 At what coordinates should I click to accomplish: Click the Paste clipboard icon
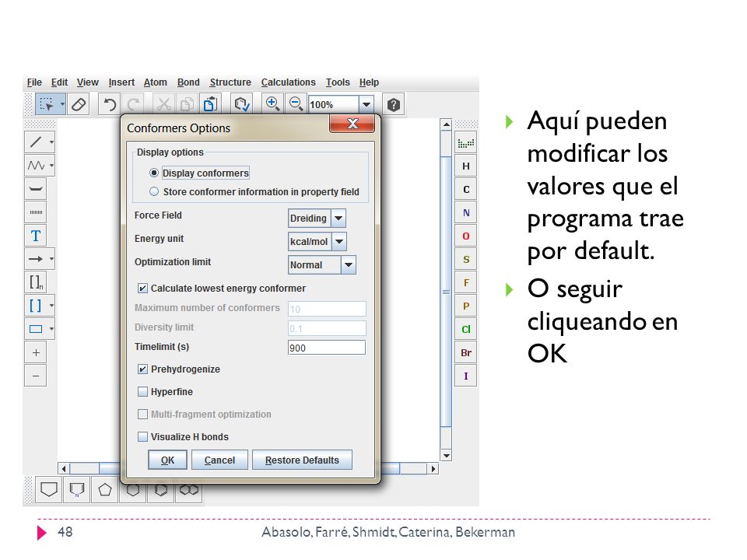[x=210, y=104]
